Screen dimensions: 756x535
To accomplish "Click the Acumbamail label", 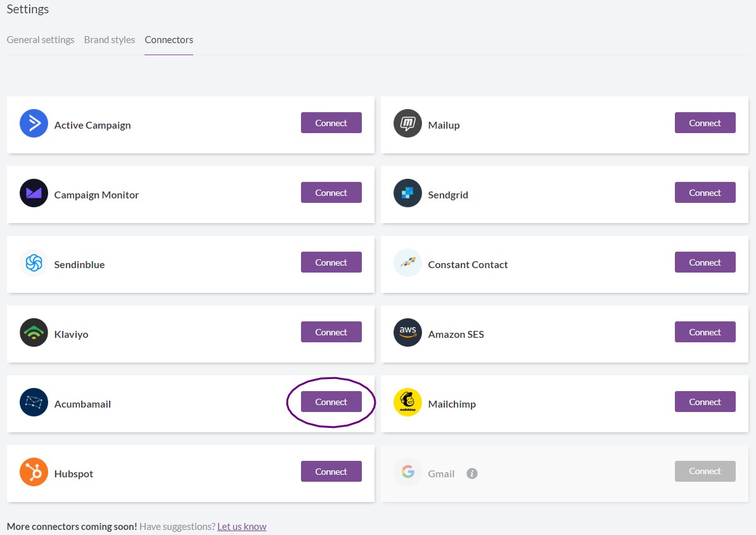I will point(82,404).
